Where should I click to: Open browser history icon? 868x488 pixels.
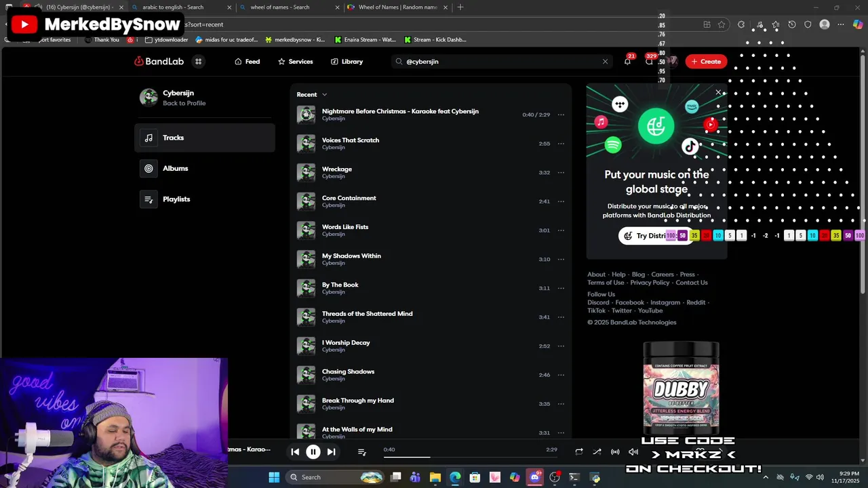click(791, 24)
